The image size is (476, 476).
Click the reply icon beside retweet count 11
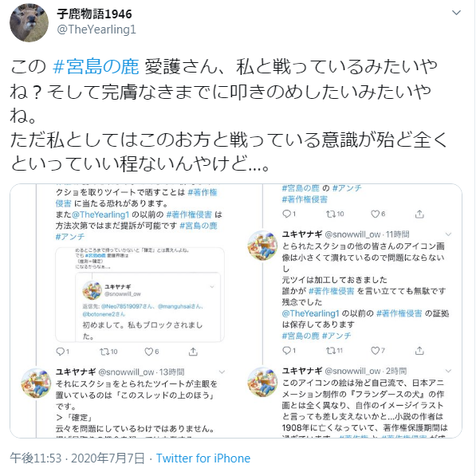(x=286, y=351)
